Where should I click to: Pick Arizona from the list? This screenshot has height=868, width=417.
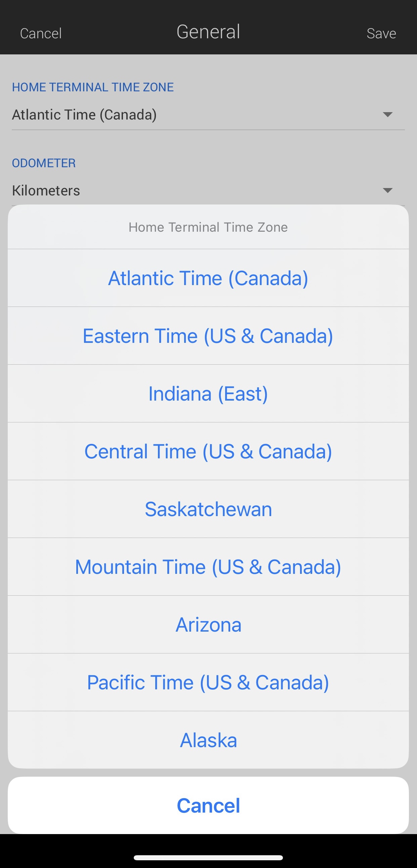pos(208,624)
